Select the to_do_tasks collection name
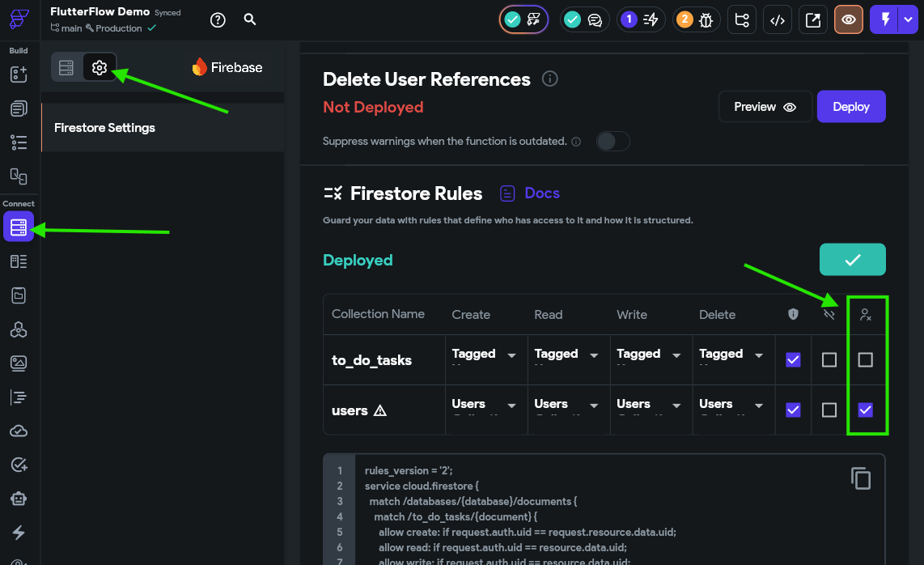The image size is (924, 565). 372,360
